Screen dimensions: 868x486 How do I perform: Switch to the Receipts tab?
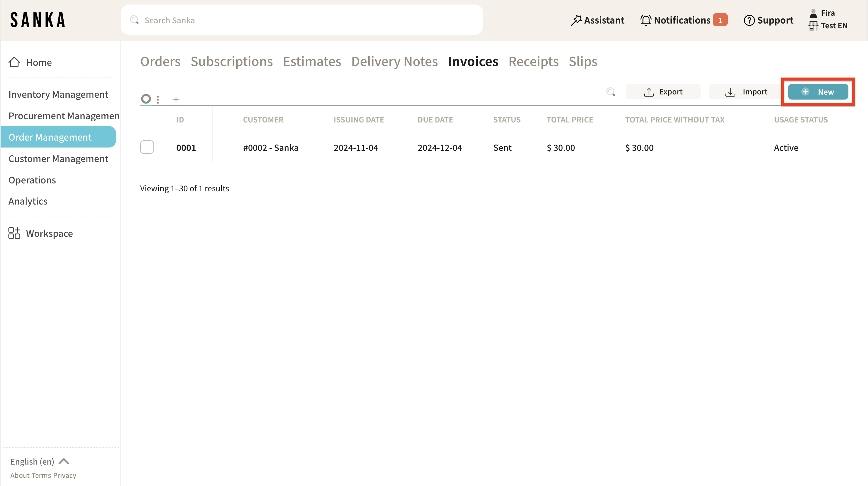(x=533, y=62)
